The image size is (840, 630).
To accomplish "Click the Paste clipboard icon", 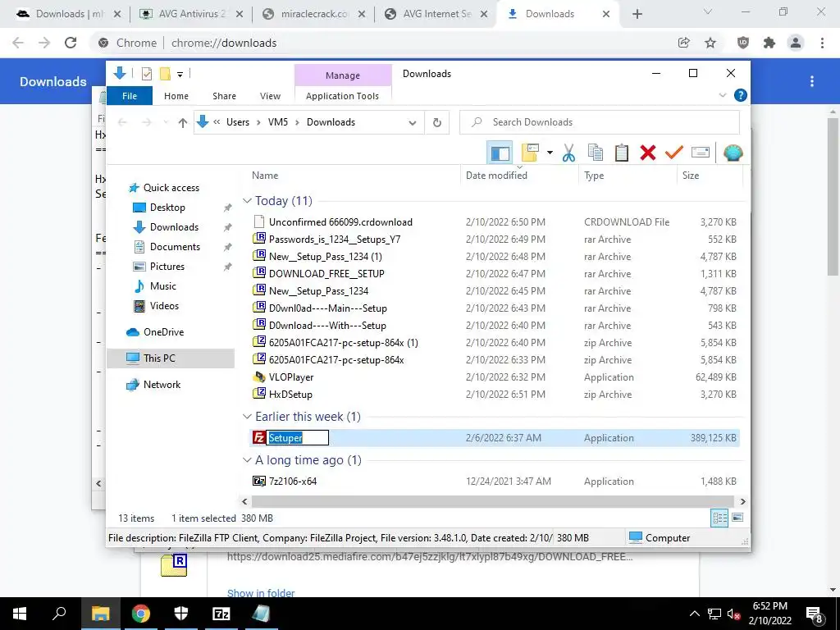I will [x=622, y=153].
